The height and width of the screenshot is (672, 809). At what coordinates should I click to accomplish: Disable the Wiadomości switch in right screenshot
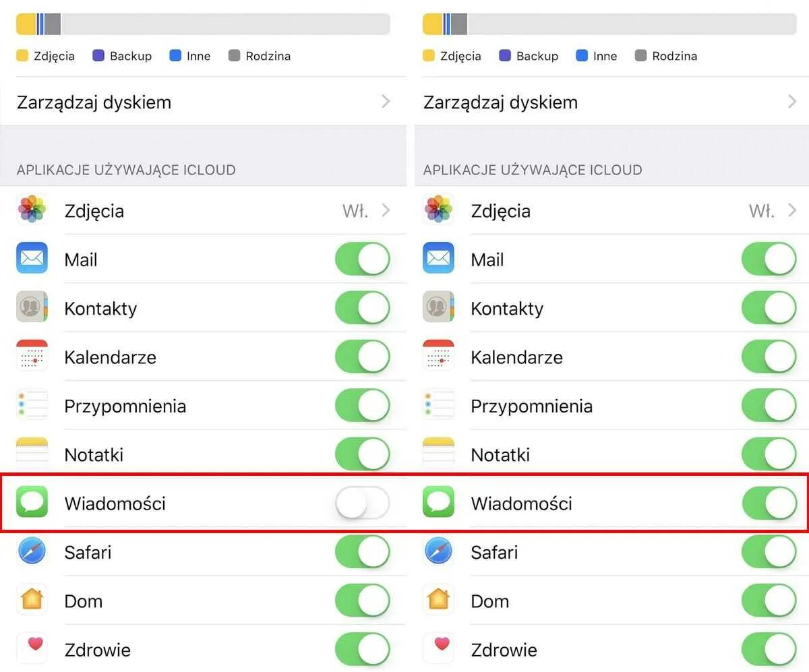point(769,503)
